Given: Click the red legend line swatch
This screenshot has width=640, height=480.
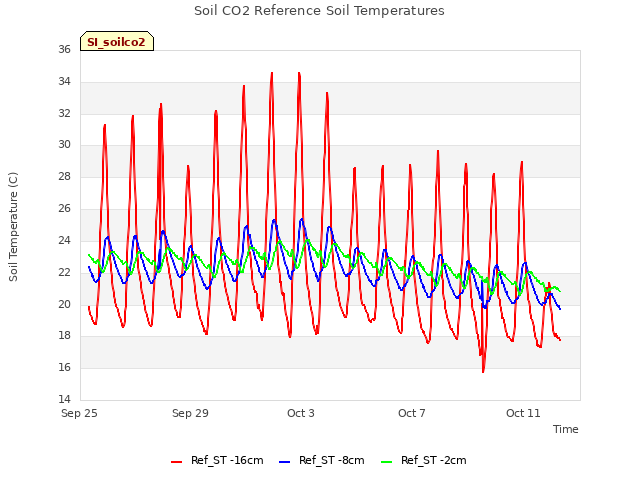Looking at the screenshot, I should (x=176, y=462).
